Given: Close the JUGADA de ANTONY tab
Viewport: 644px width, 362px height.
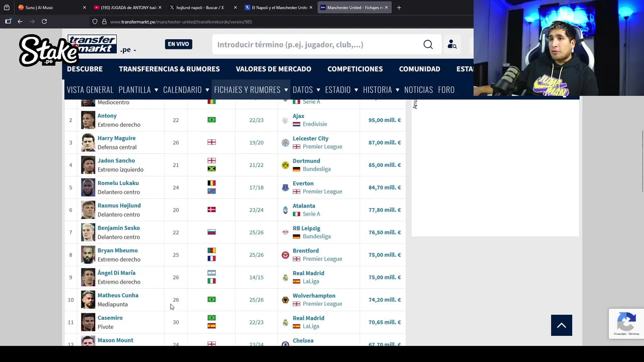Looking at the screenshot, I should (x=160, y=8).
